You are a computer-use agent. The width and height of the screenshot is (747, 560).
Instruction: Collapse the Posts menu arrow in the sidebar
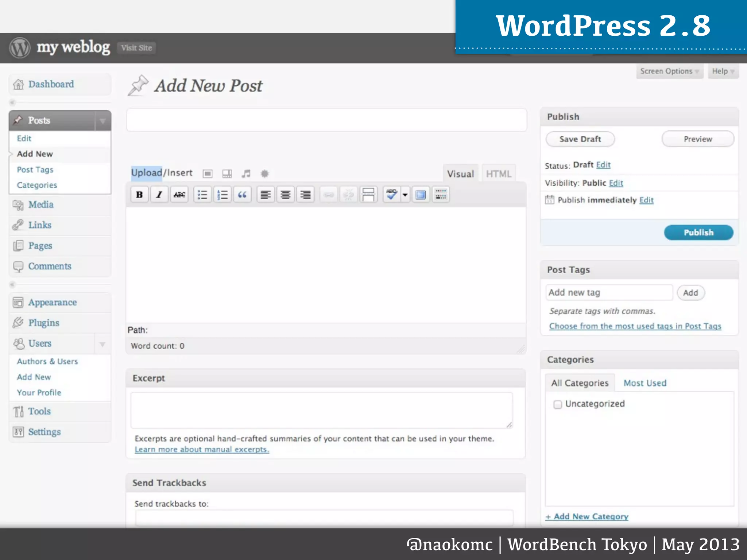(103, 121)
